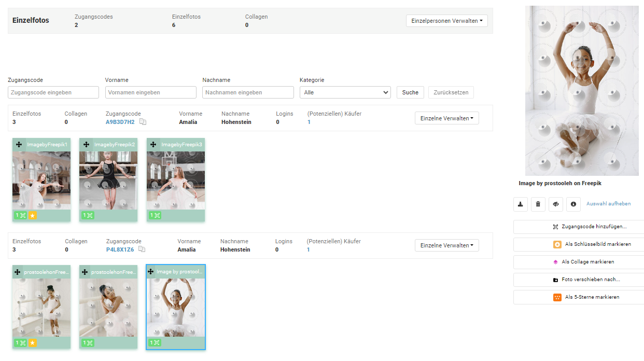Focus the 'Zugangscode eingeben' field

pos(53,92)
